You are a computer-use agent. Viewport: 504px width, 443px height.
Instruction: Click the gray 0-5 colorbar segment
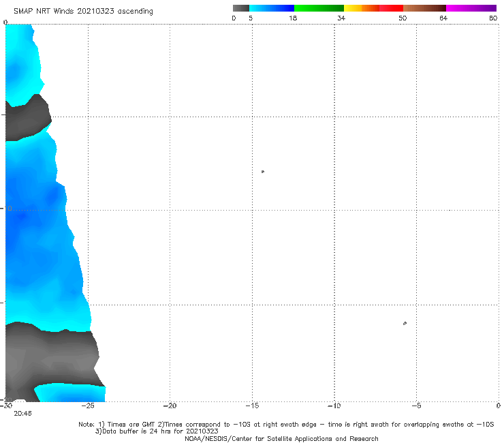(x=240, y=8)
